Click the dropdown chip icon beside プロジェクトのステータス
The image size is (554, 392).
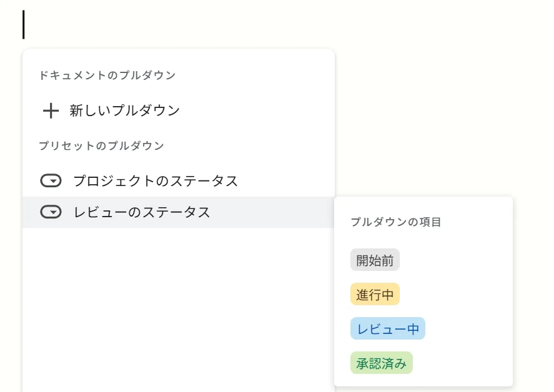pyautogui.click(x=51, y=181)
